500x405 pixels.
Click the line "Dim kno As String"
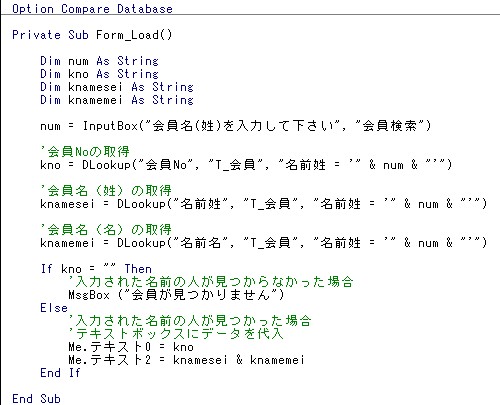coord(99,74)
